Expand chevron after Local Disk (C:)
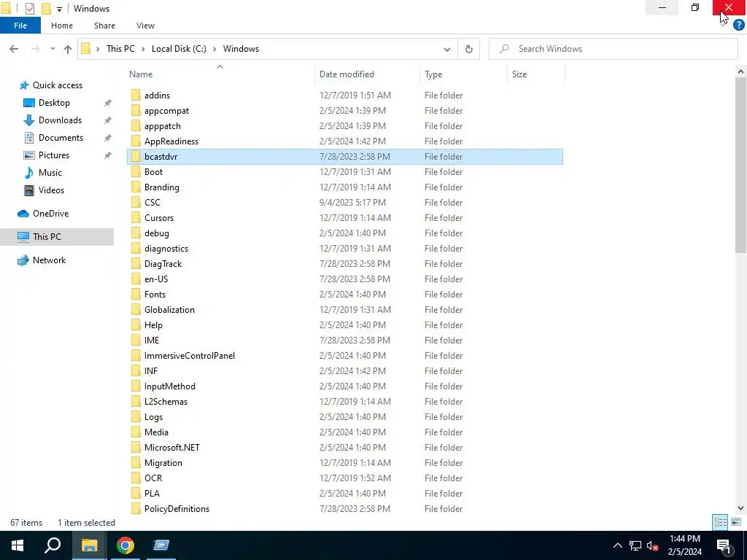 point(214,49)
